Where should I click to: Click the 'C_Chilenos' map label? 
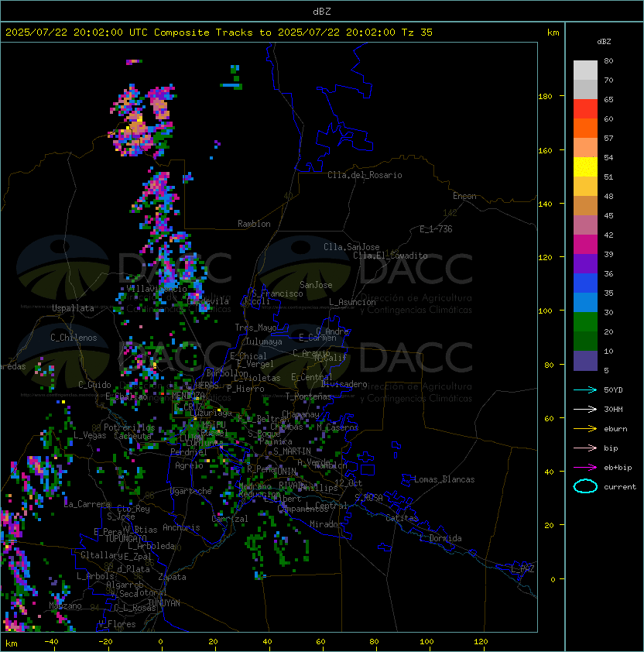(74, 338)
